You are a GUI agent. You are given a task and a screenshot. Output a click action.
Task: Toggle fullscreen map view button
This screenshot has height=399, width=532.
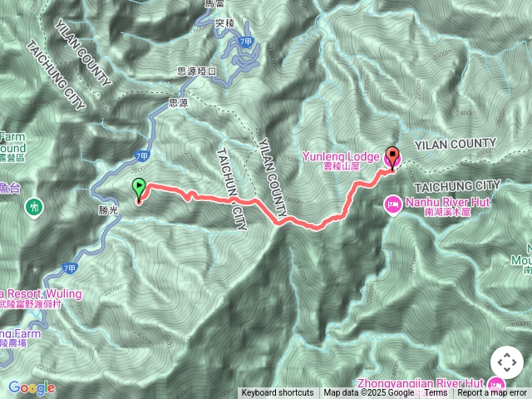[x=507, y=362]
